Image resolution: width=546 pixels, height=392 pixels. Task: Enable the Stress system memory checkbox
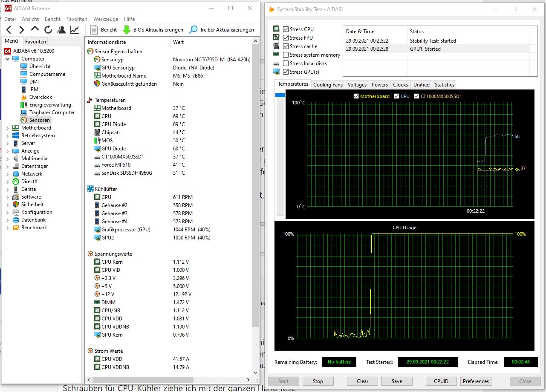coord(286,55)
